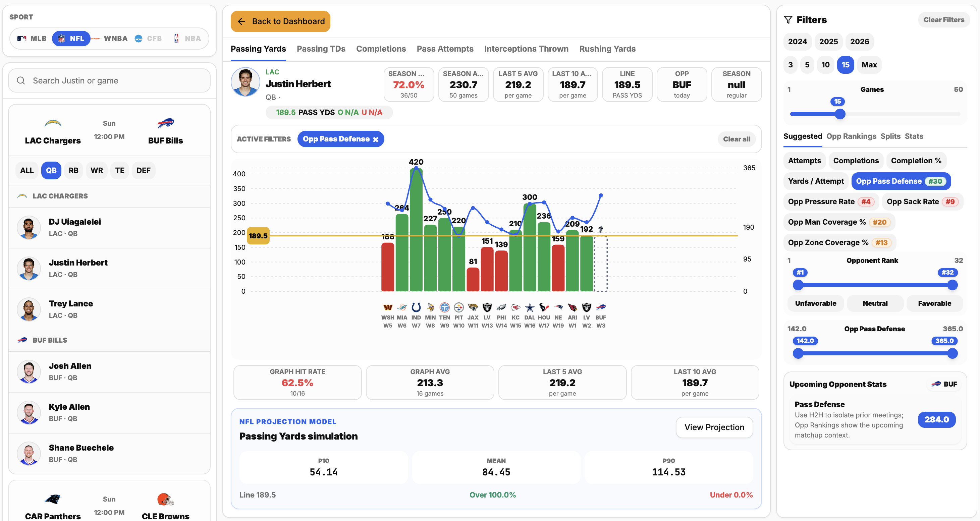Switch sport to WNBA
Image resolution: width=980 pixels, height=521 pixels.
pyautogui.click(x=110, y=39)
